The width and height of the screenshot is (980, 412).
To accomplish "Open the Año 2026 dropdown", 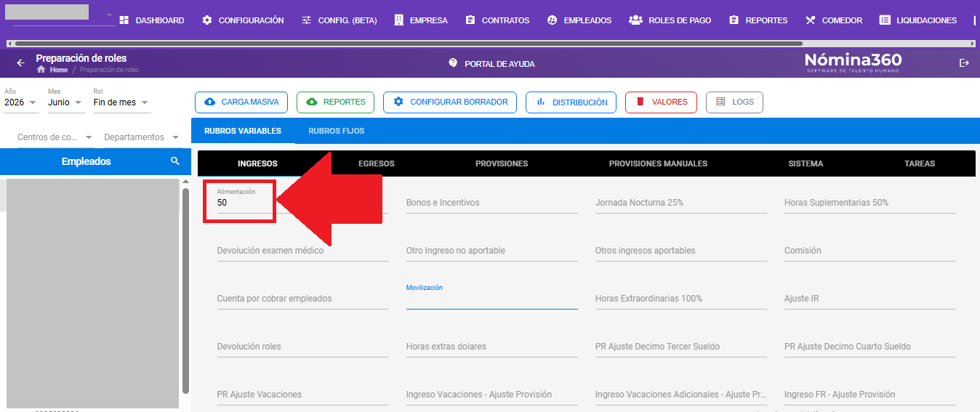I will click(21, 102).
